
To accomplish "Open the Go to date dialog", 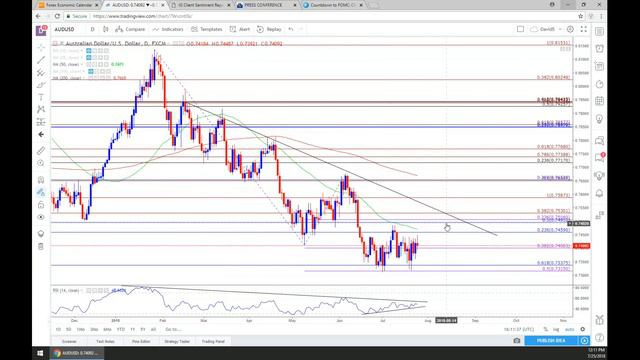I will point(173,329).
